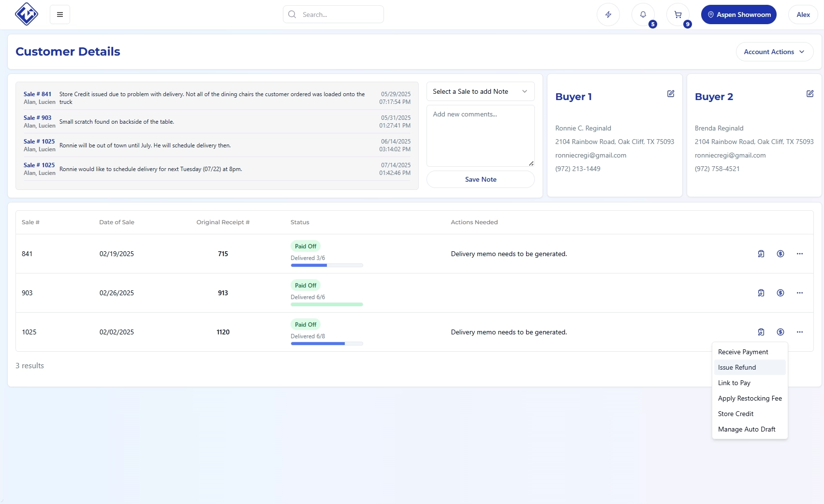Open the Select a Sale to add Note dropdown
The width and height of the screenshot is (824, 504).
(x=480, y=91)
